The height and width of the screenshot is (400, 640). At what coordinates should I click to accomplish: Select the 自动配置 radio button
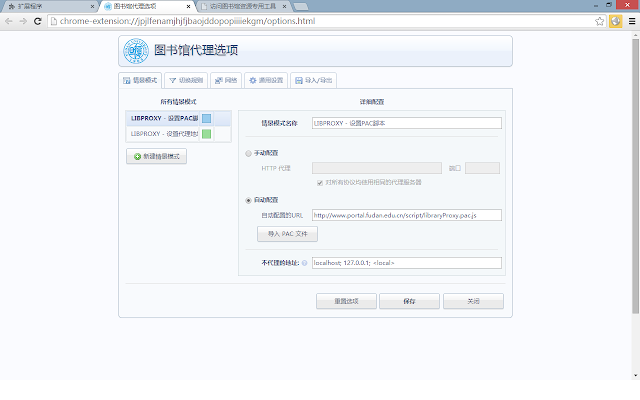[248, 200]
